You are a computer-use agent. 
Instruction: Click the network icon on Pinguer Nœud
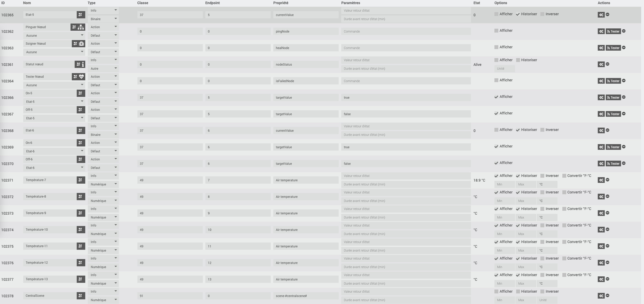(81, 27)
